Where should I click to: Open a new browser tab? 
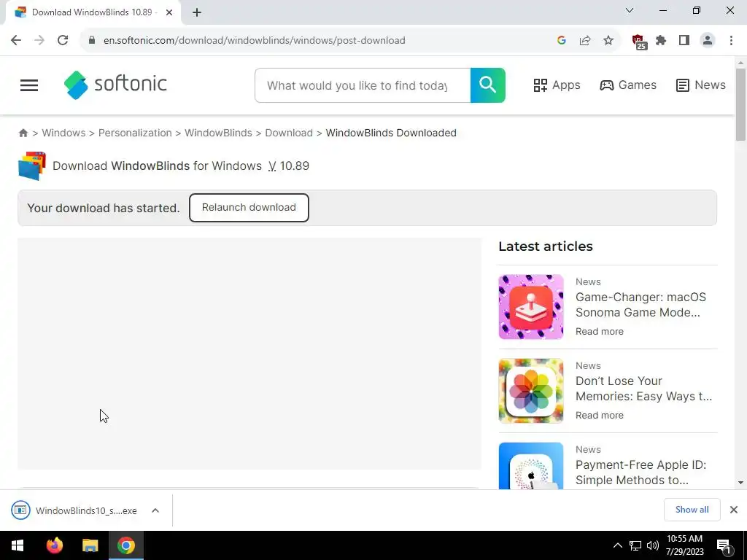(x=197, y=12)
